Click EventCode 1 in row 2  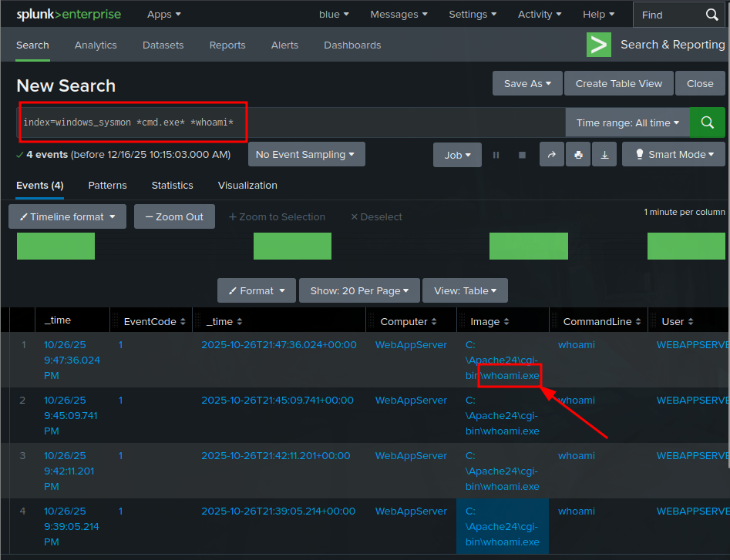click(x=120, y=400)
